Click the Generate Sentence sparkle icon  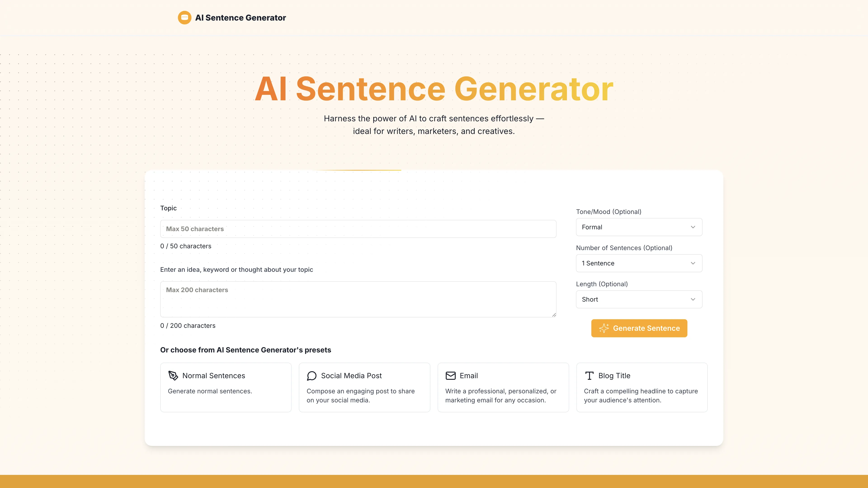604,328
